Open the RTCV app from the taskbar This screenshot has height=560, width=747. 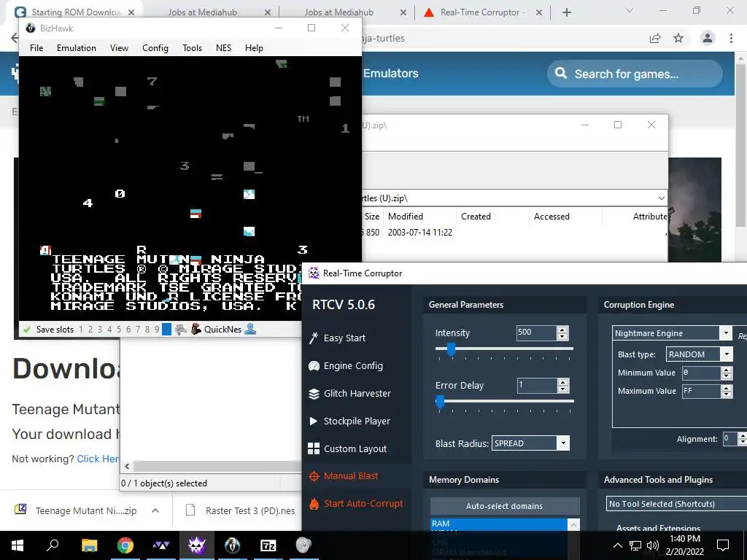[196, 545]
